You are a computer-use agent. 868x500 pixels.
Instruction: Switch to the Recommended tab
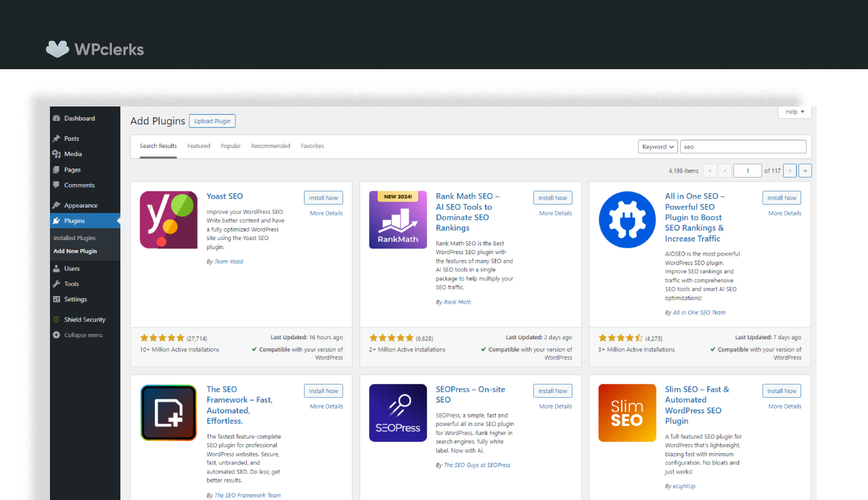271,146
